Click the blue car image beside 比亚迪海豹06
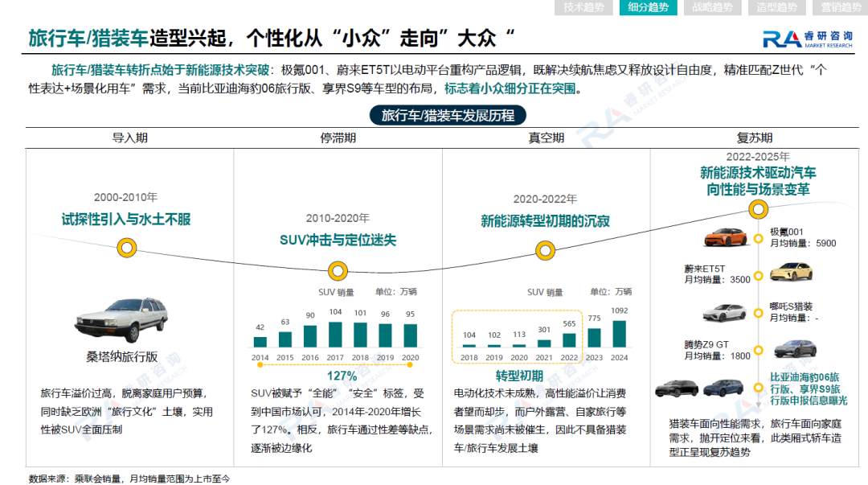Image resolution: width=868 pixels, height=485 pixels. pyautogui.click(x=723, y=388)
